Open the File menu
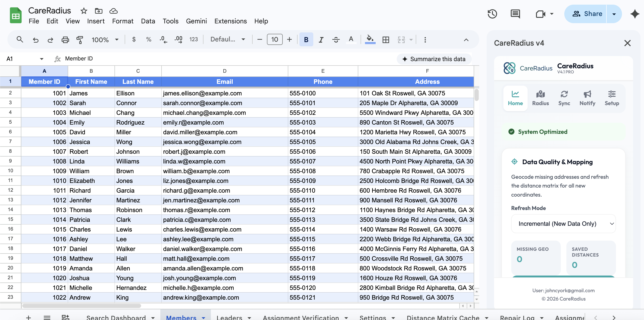This screenshot has width=644, height=320. point(34,21)
